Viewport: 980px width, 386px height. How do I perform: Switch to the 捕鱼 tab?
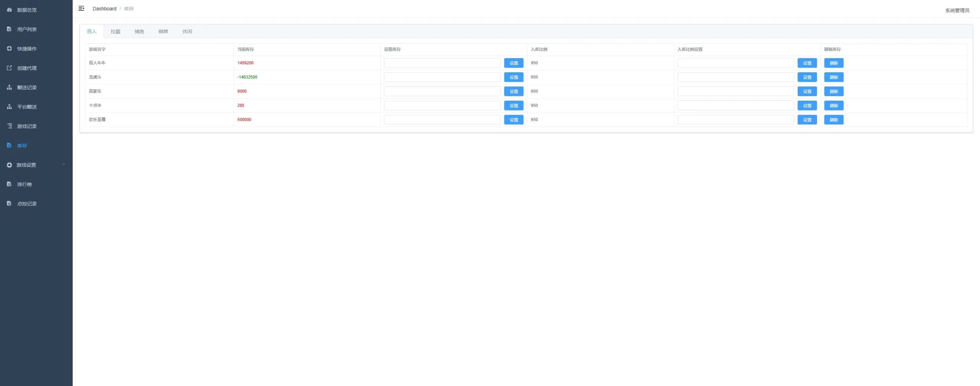tap(139, 31)
